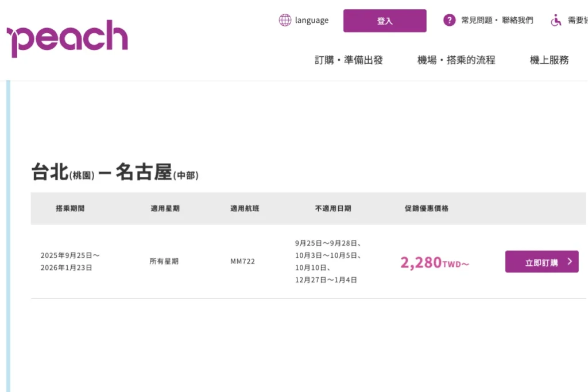Open the 機場・搭乘的流程 menu

tap(457, 60)
